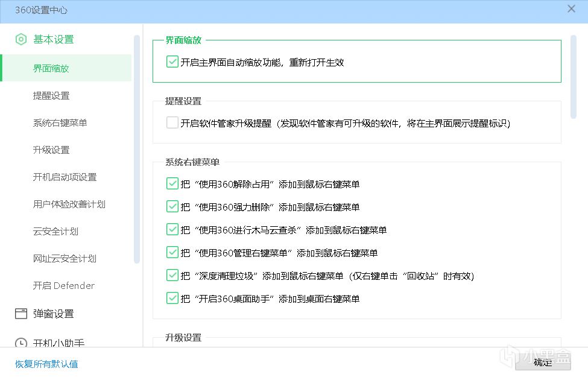Click the main settings panel scrollbar
This screenshot has height=377, width=588.
pyautogui.click(x=573, y=77)
